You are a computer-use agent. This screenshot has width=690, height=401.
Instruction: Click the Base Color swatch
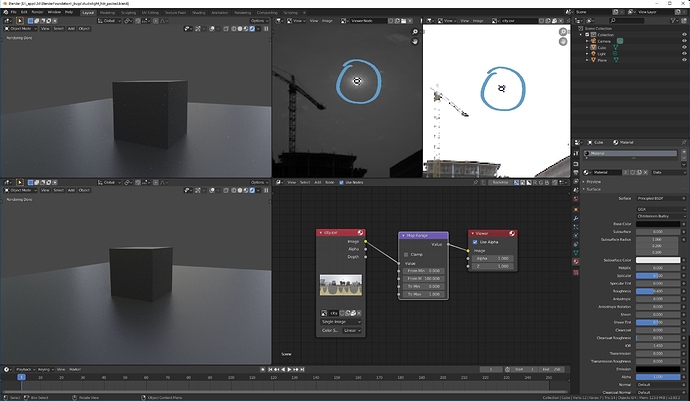point(658,224)
